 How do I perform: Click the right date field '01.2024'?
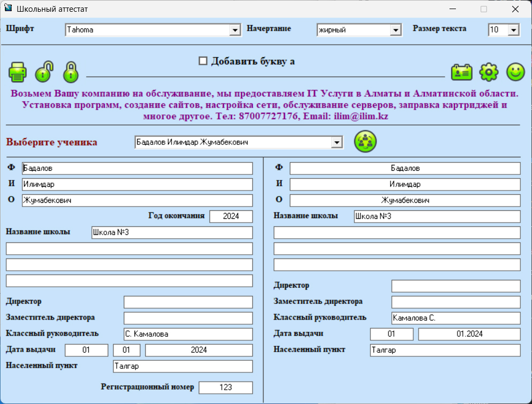click(469, 334)
